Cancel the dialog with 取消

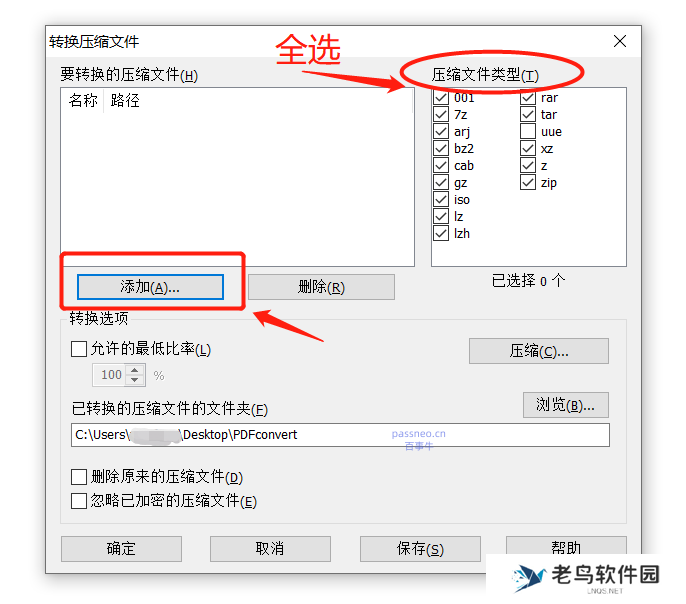coord(270,548)
